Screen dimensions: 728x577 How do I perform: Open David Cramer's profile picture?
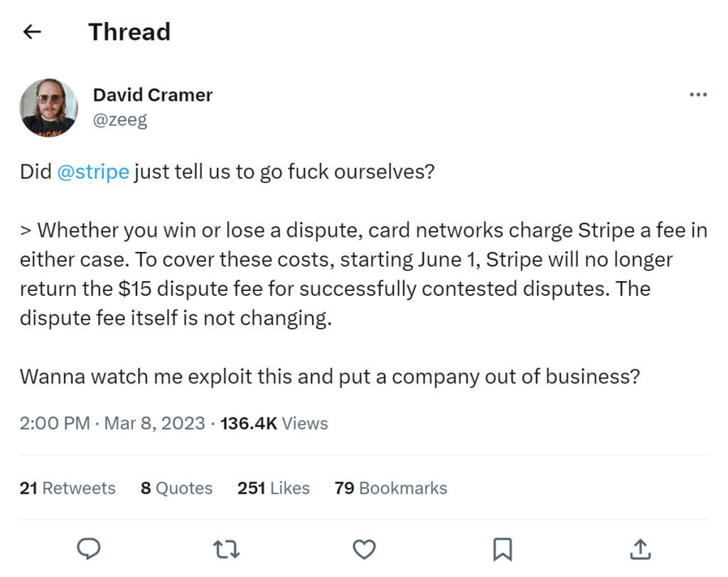pyautogui.click(x=49, y=107)
